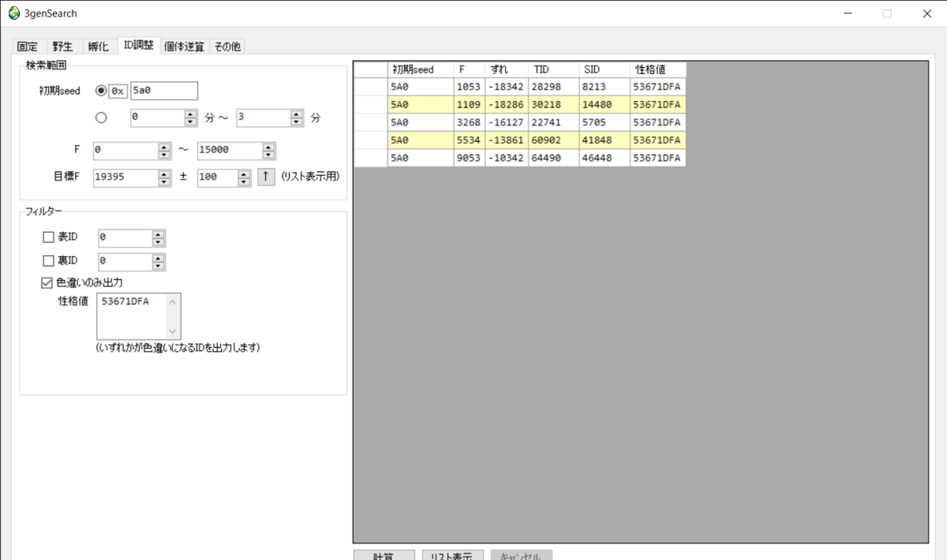Click the 表ID value spinner field
This screenshot has height=560, width=947.
[132, 238]
